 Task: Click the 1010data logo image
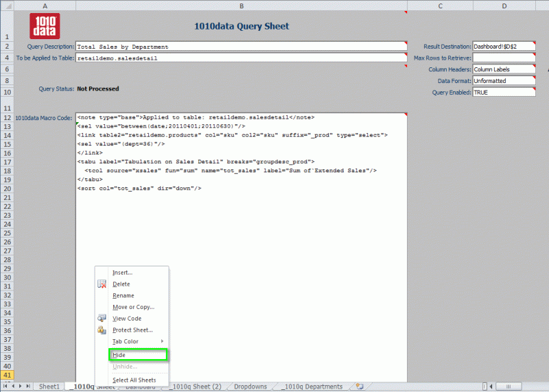[x=45, y=26]
